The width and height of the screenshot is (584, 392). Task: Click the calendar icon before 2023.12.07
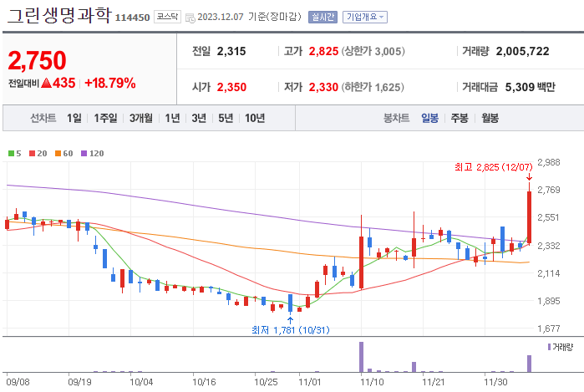pos(190,18)
